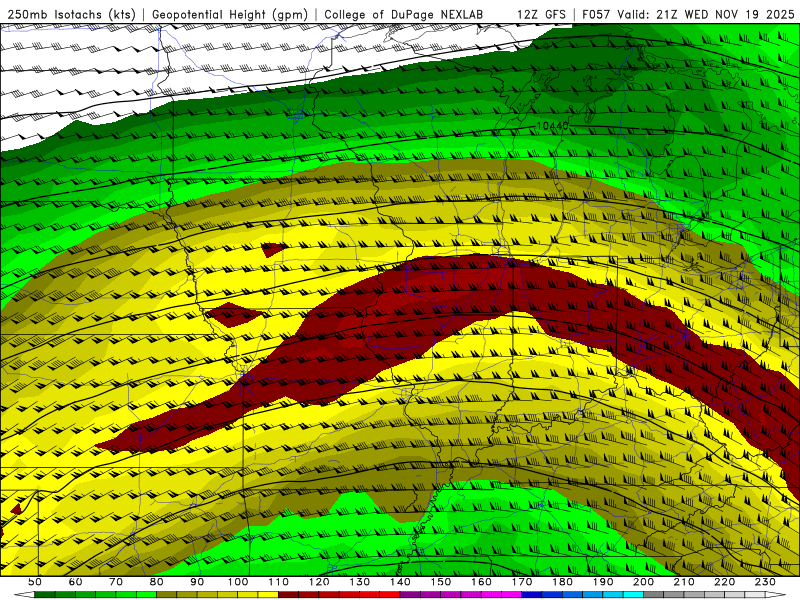Click the '120' label on the color scale
Screen dimensions: 800x600
(319, 582)
